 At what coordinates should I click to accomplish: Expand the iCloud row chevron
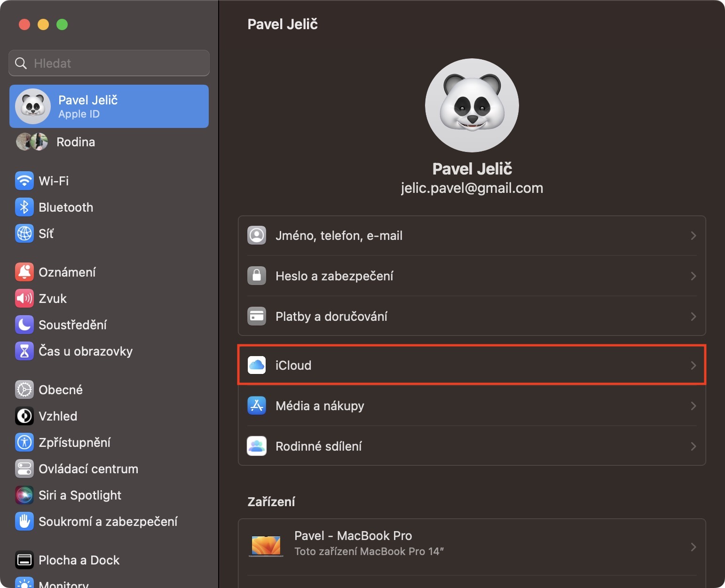point(693,365)
